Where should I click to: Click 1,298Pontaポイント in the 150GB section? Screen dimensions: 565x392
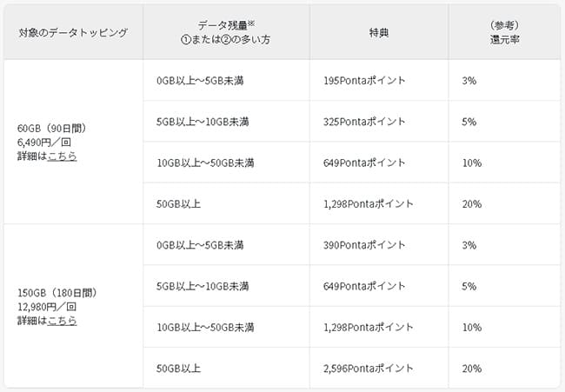pyautogui.click(x=369, y=327)
